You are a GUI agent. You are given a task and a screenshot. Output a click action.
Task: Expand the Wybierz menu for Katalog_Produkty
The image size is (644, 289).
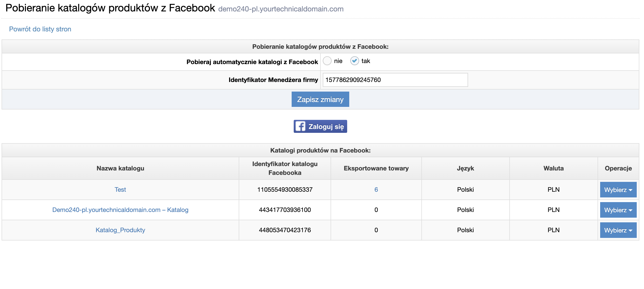[618, 230]
